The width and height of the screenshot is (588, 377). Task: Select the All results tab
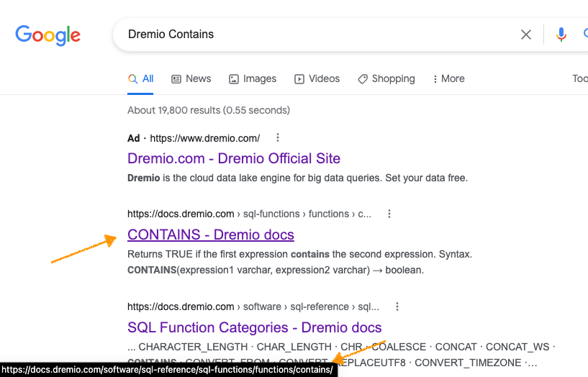point(140,78)
